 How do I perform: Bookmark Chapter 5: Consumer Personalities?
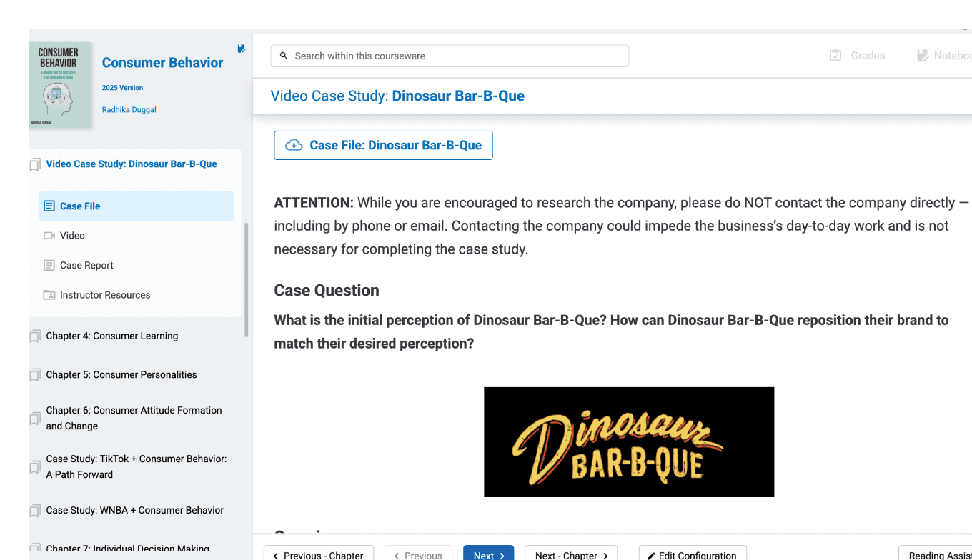click(35, 375)
